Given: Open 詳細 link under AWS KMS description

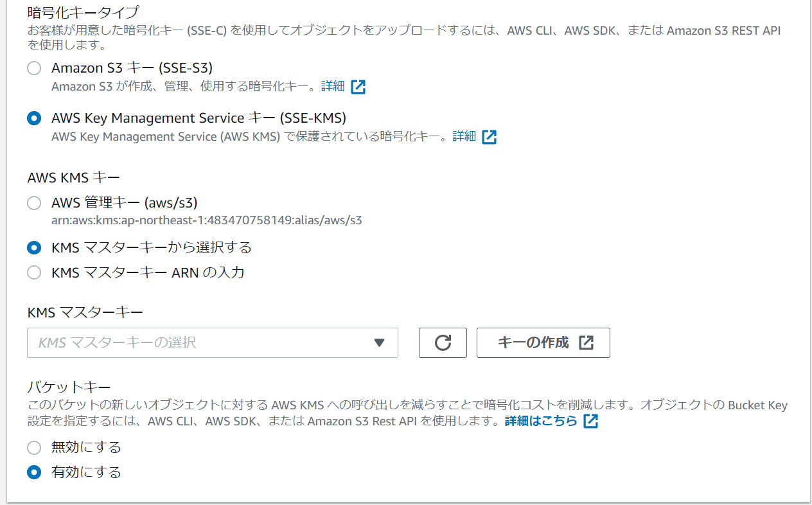Looking at the screenshot, I should [x=464, y=136].
